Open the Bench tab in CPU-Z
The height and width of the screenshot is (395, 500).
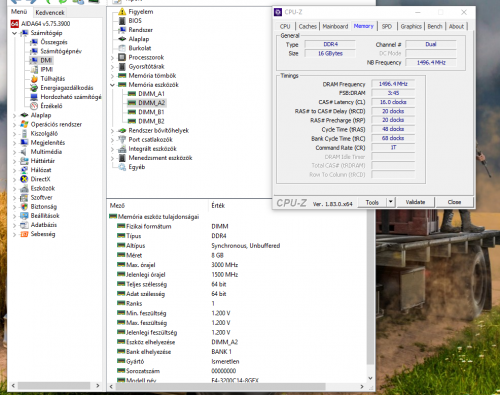tap(435, 26)
